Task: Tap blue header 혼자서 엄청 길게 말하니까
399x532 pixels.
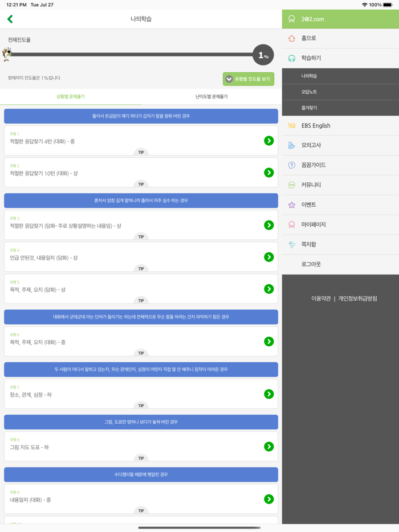Action: pyautogui.click(x=141, y=200)
